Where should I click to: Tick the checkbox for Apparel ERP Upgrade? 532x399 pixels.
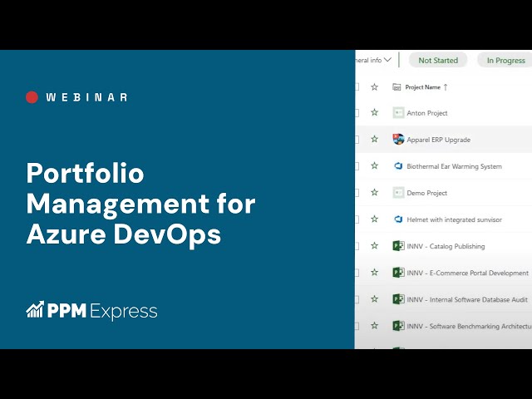(357, 140)
